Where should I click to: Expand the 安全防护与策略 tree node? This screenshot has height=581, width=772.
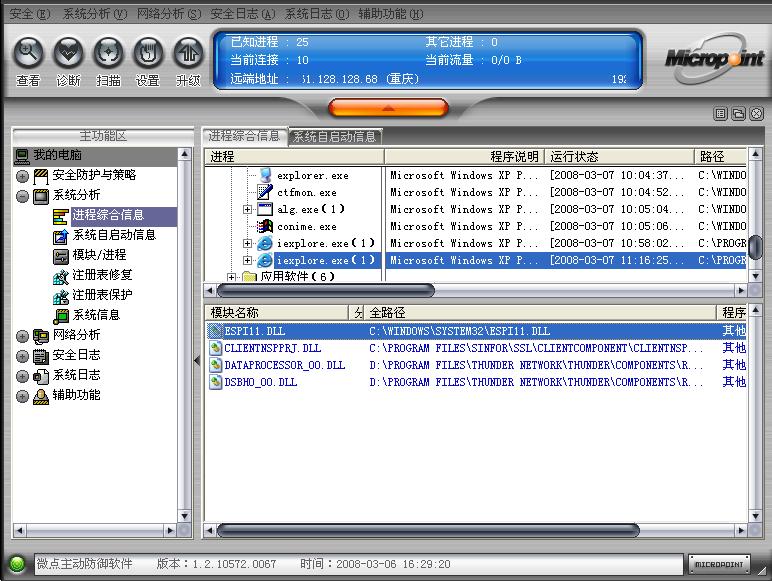pyautogui.click(x=22, y=176)
